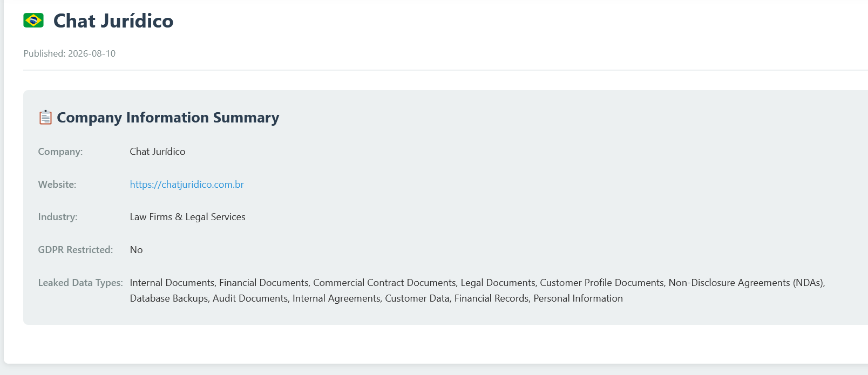868x375 pixels.
Task: Click Non-Disclosure Agreements (NDAs) text
Action: click(746, 283)
